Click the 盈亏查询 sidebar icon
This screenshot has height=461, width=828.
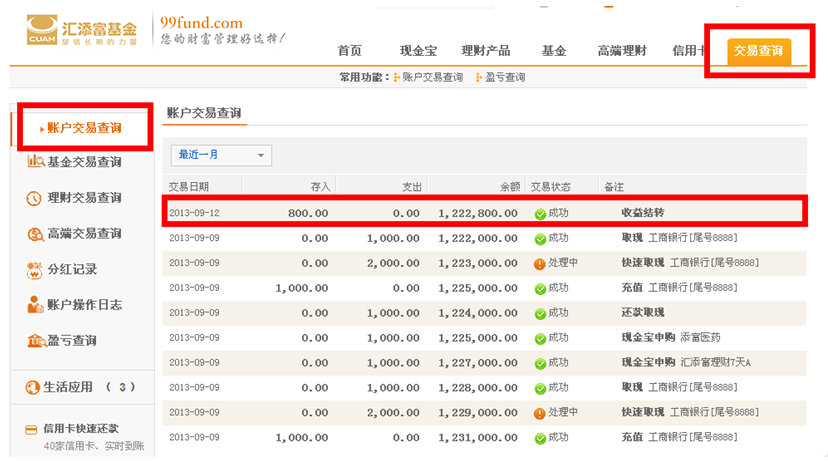(34, 341)
